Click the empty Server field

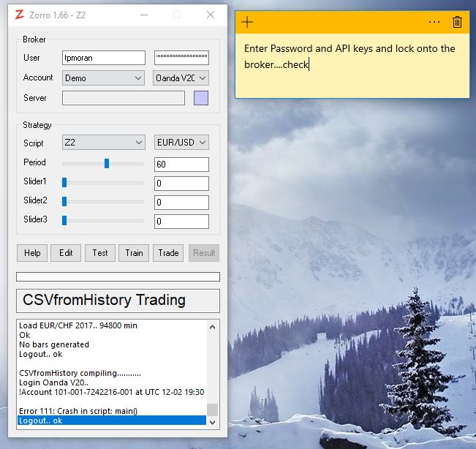point(124,98)
